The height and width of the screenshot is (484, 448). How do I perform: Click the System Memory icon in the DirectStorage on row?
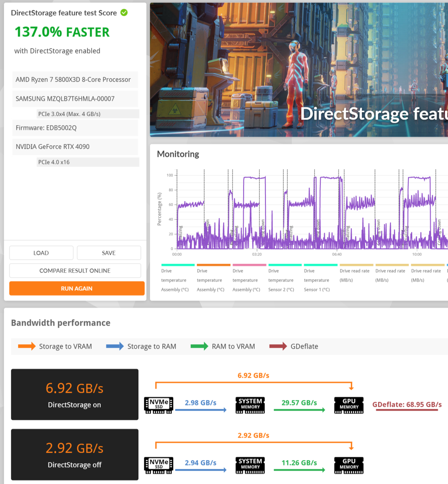tap(250, 405)
